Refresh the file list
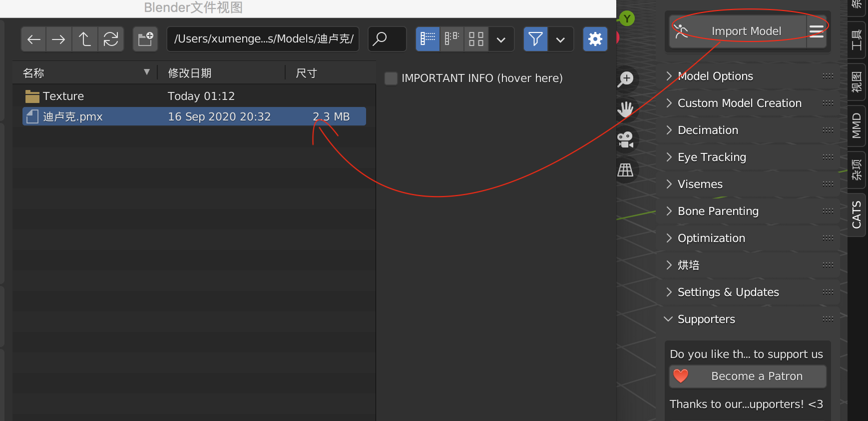This screenshot has width=868, height=421. tap(110, 39)
